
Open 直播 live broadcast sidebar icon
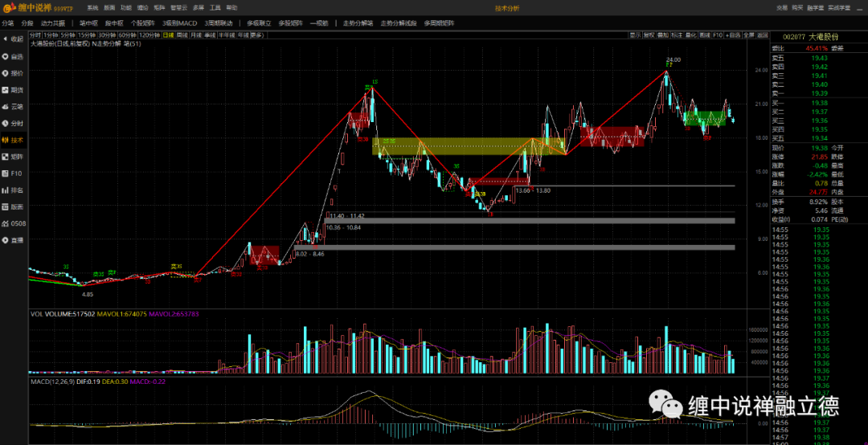click(x=14, y=240)
